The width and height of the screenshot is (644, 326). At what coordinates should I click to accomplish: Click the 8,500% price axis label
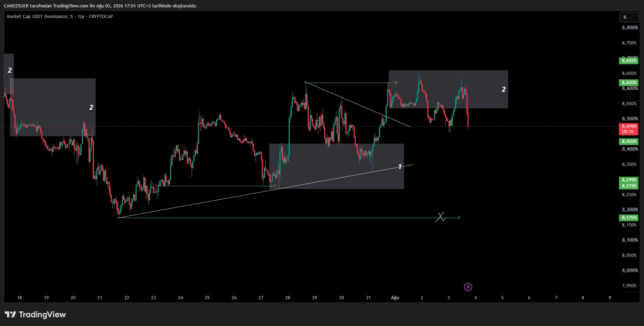[x=630, y=119]
